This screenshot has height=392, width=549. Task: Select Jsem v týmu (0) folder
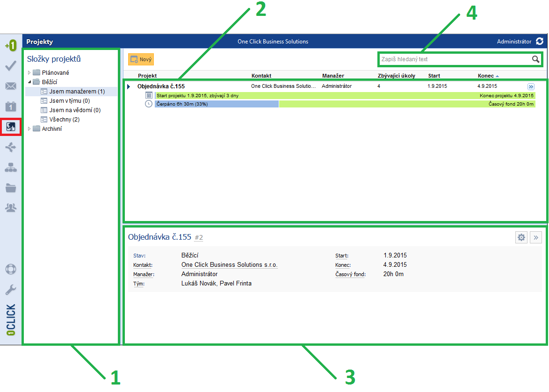69,101
